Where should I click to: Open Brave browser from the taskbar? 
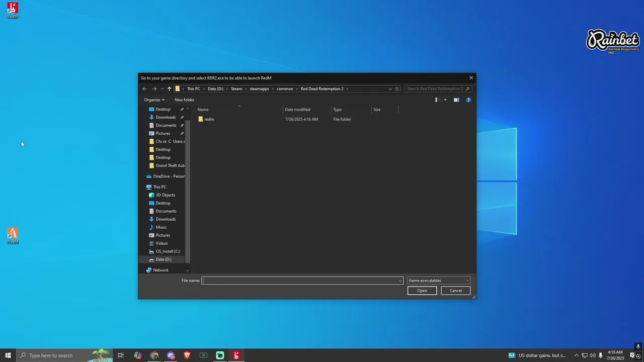[187, 355]
